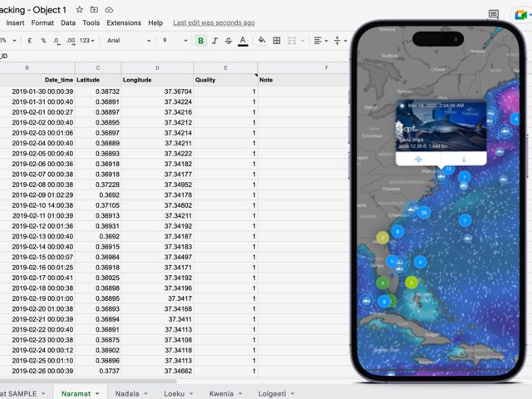Open the Insert menu
Image resolution: width=532 pixels, height=399 pixels.
tap(15, 22)
